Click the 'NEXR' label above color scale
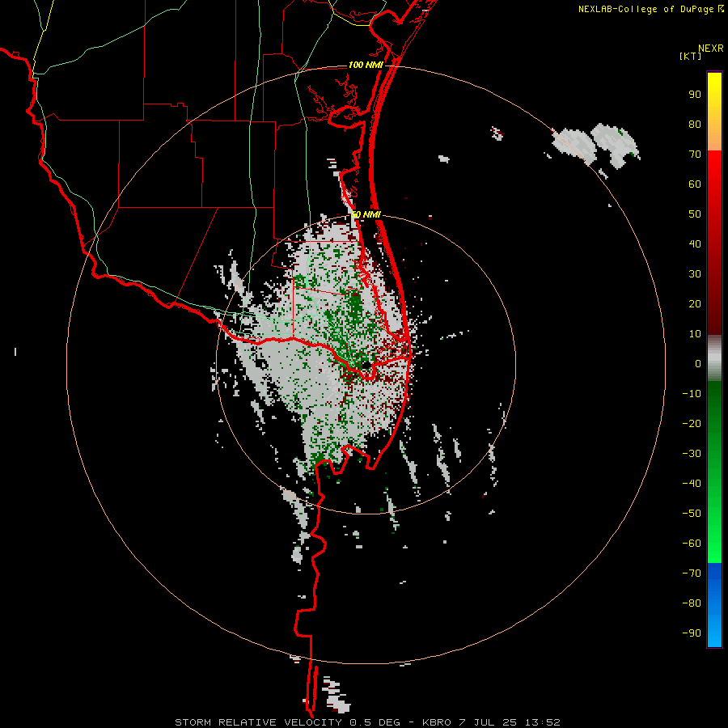Screen dimensions: 728x728 [x=711, y=49]
